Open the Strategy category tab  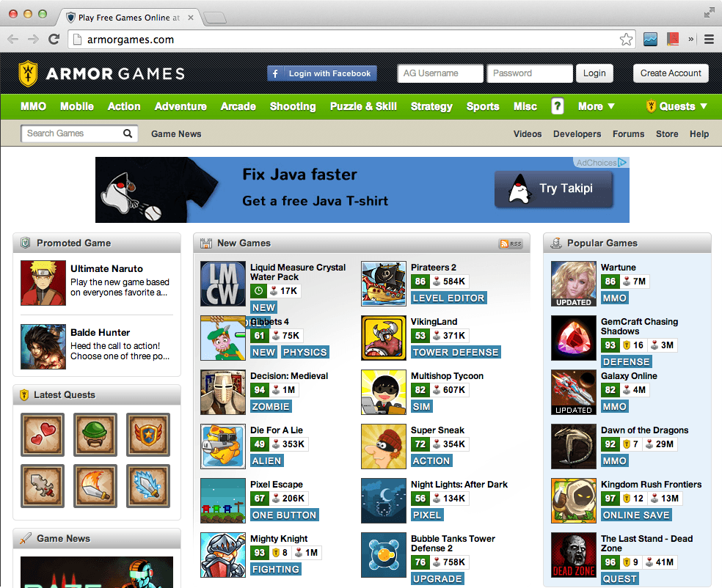431,106
